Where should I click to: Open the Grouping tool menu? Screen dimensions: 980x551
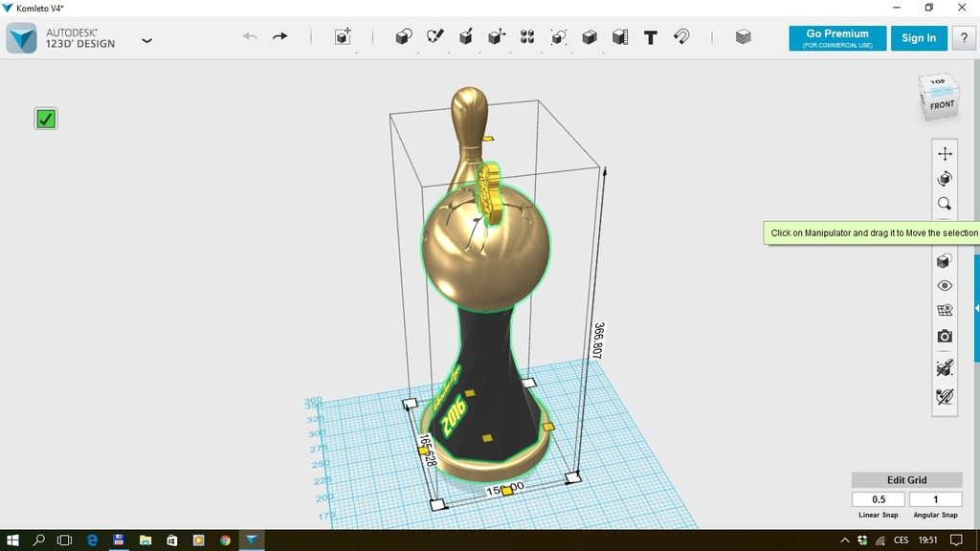point(558,37)
